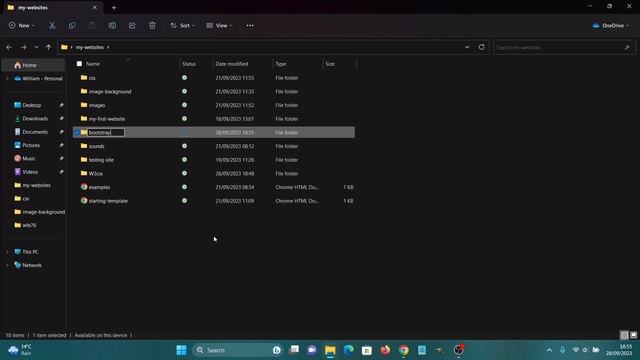Click the Search my-websites field
The height and width of the screenshot is (360, 640).
click(564, 47)
